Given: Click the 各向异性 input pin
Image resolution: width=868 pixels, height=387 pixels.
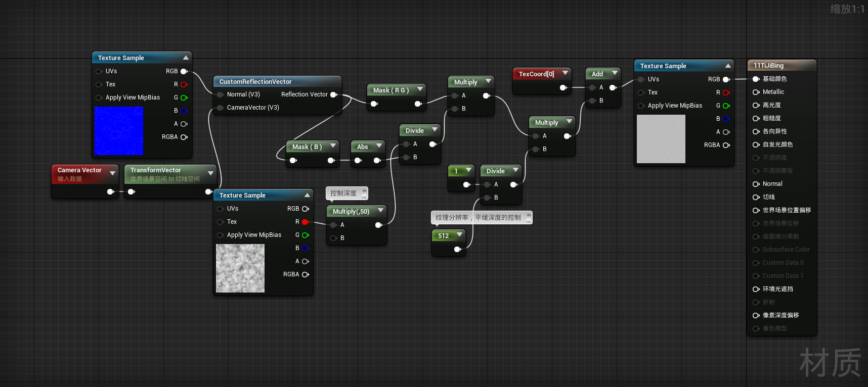Looking at the screenshot, I should pos(756,131).
